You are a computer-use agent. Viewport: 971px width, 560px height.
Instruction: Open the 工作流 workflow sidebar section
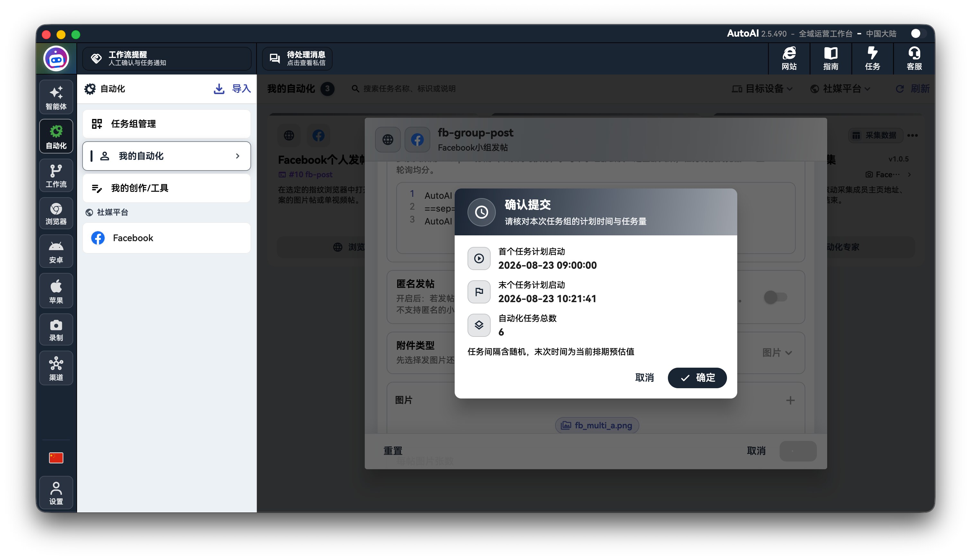pyautogui.click(x=56, y=175)
